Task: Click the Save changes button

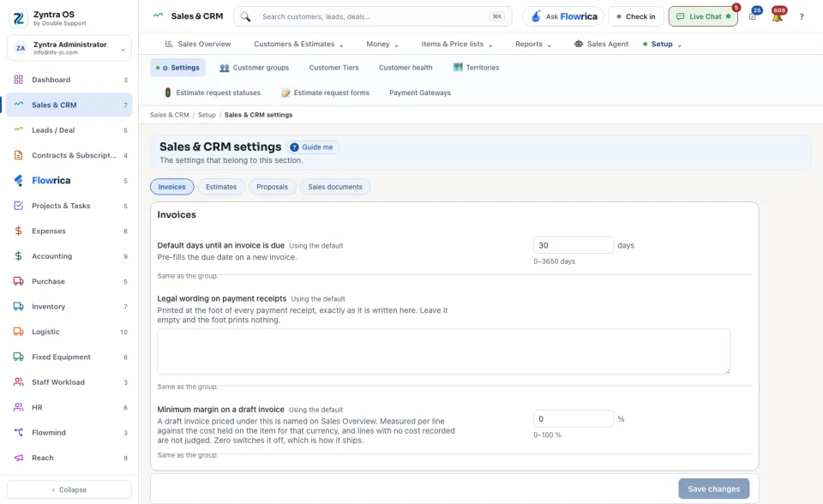Action: [x=714, y=489]
